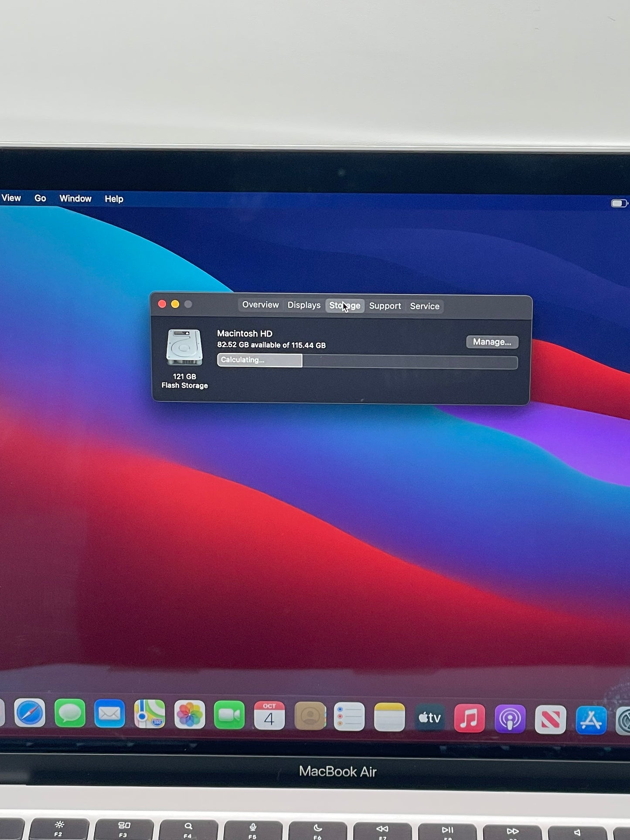The image size is (630, 840).
Task: Switch to the Overview tab
Action: pyautogui.click(x=260, y=305)
